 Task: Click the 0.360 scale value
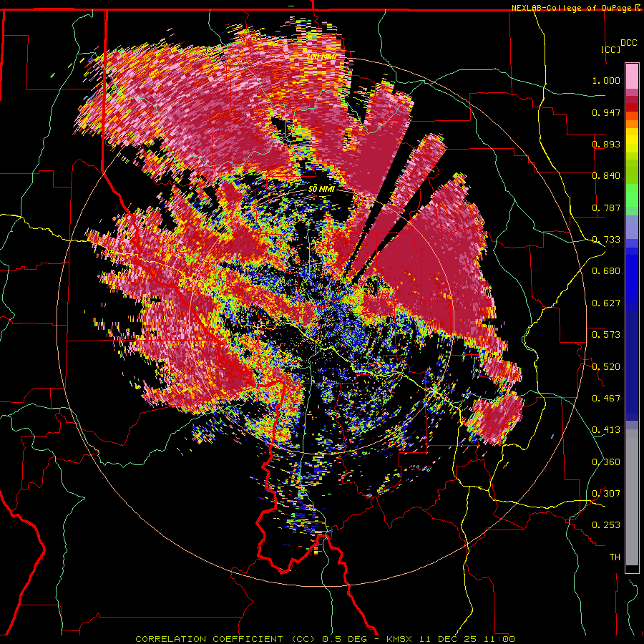[x=606, y=462]
